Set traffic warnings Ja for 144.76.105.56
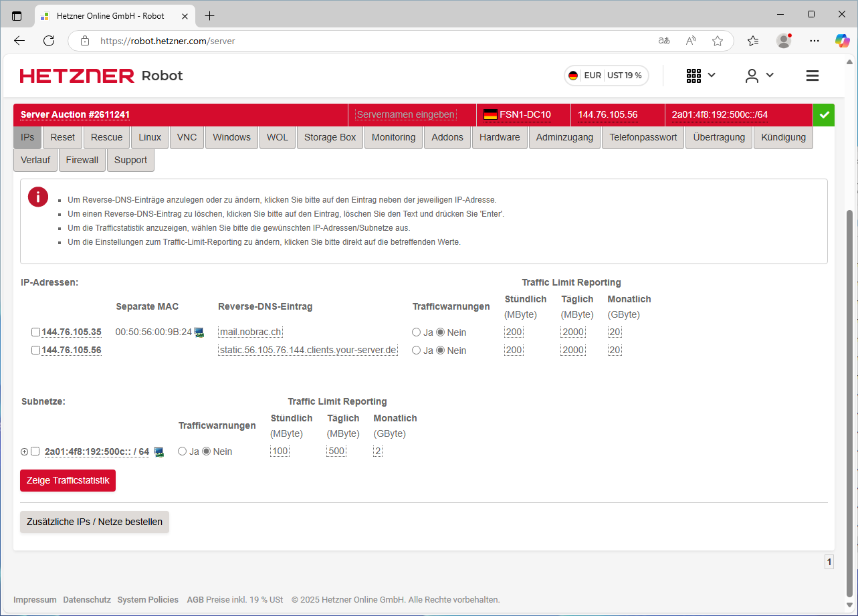The height and width of the screenshot is (616, 858). [x=416, y=350]
